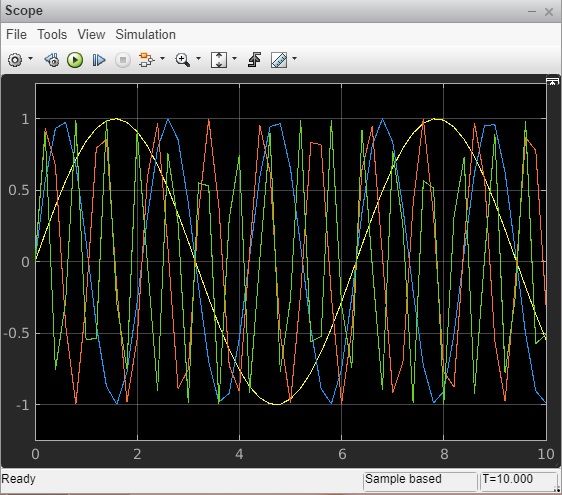Expand the gear settings dropdown arrow
This screenshot has height=495, width=562.
tap(30, 58)
